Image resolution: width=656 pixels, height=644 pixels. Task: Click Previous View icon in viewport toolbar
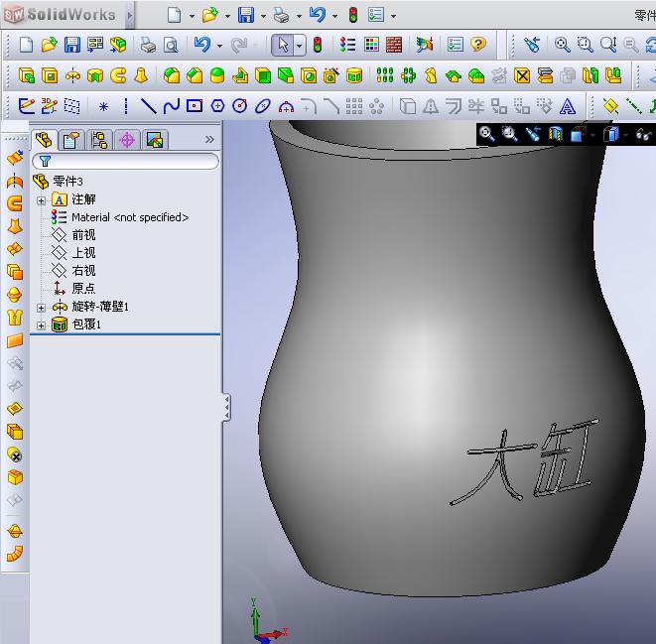pyautogui.click(x=533, y=134)
